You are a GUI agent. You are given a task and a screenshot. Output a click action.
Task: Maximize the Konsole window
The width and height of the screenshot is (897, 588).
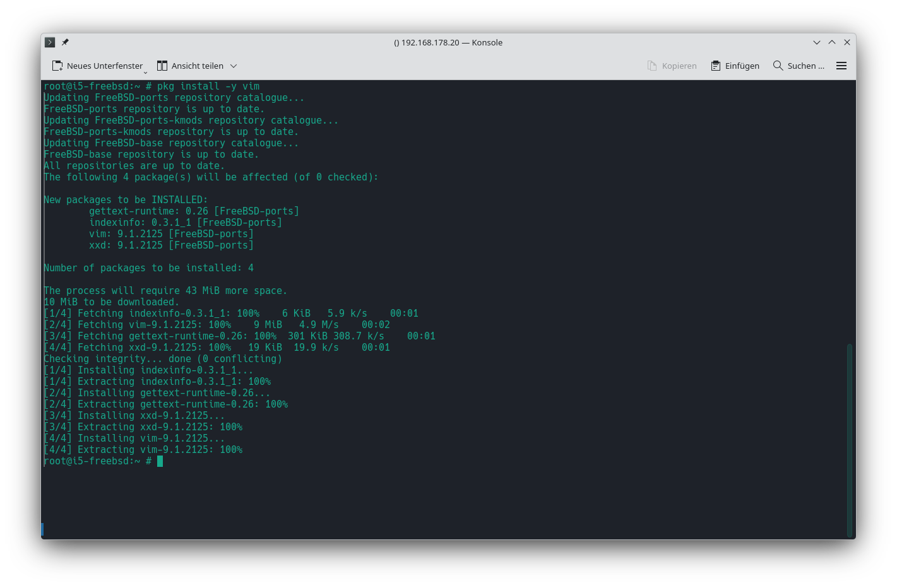pyautogui.click(x=832, y=42)
